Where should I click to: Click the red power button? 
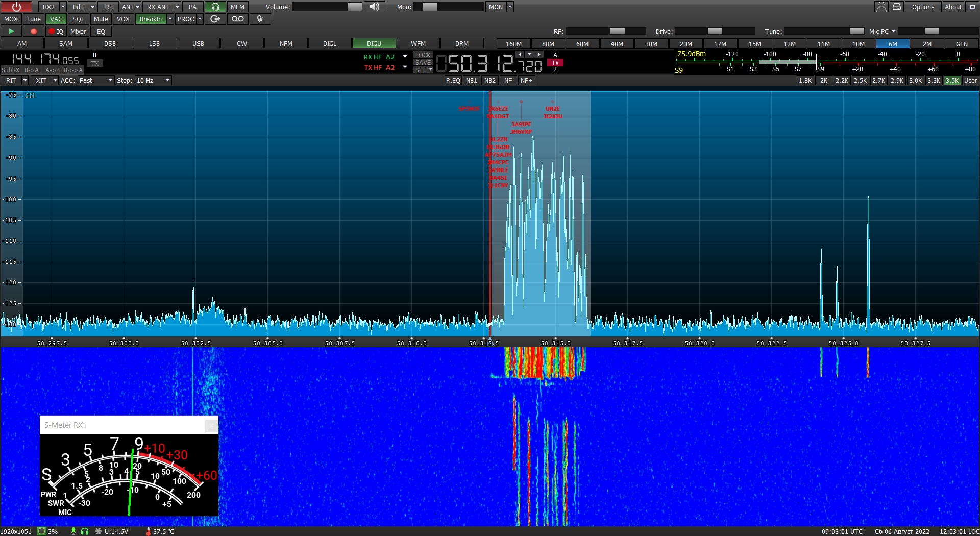[x=16, y=7]
